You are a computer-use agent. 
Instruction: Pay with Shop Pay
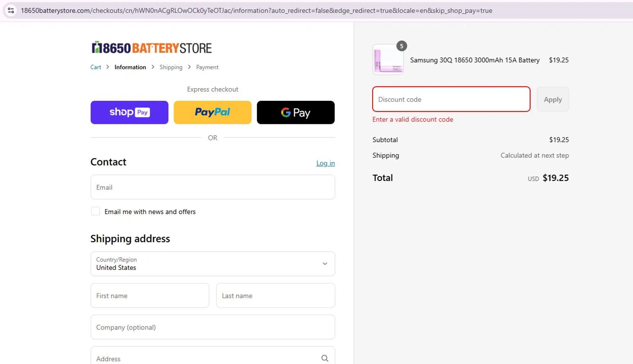pos(130,112)
